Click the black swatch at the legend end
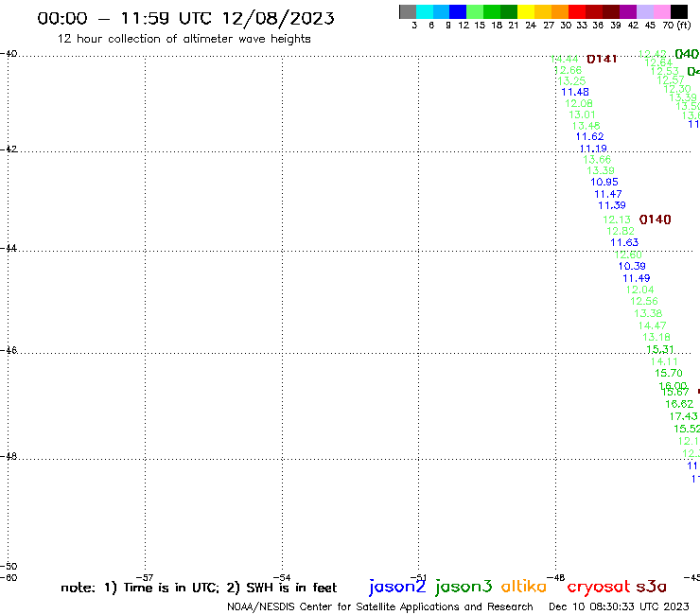700x615 pixels. (679, 11)
